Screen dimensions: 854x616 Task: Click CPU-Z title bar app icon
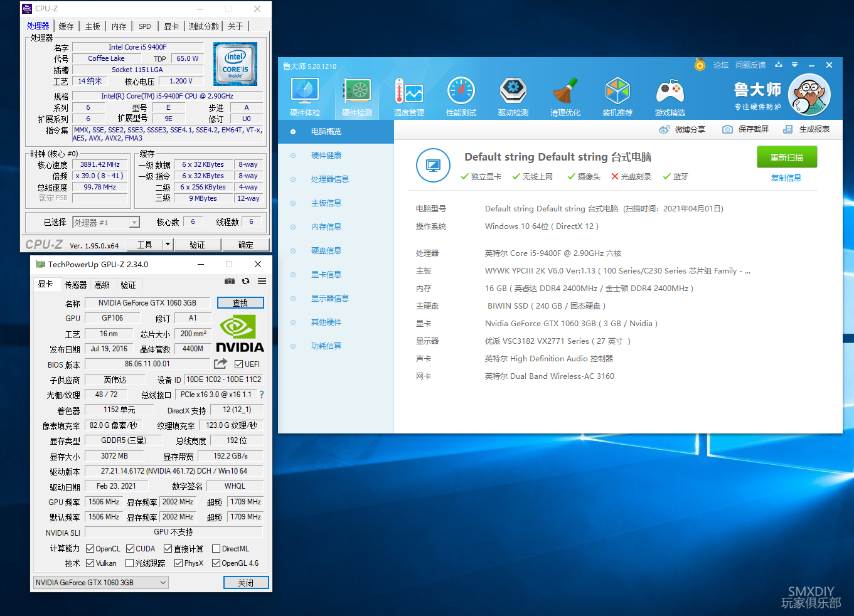[x=27, y=9]
